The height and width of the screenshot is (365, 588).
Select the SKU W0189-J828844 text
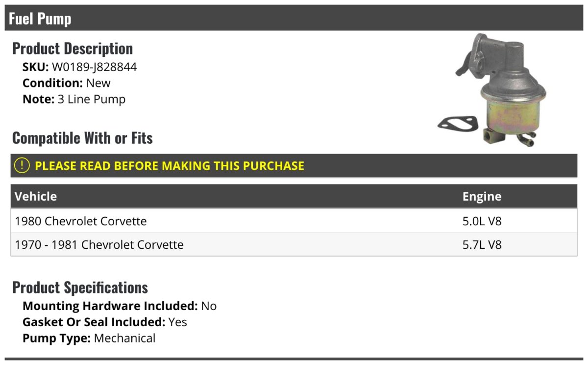[79, 67]
